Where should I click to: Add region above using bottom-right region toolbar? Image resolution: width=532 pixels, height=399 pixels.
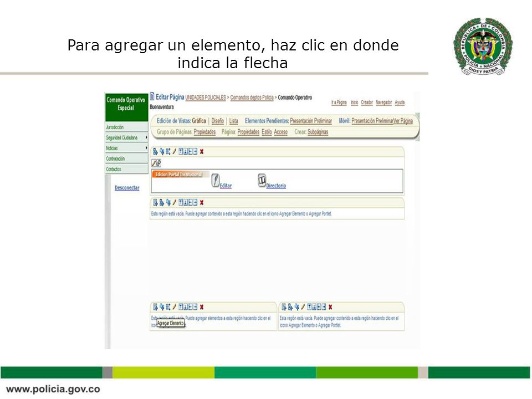pos(309,307)
